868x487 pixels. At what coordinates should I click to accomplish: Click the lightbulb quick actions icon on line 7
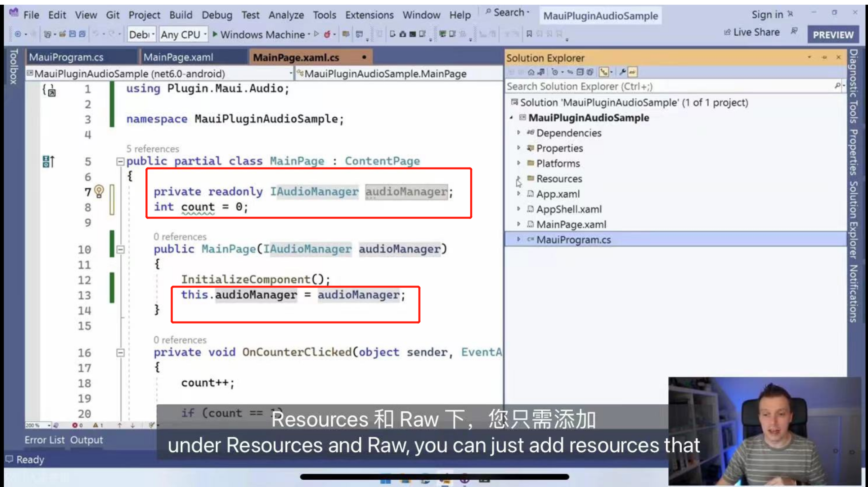coord(99,191)
